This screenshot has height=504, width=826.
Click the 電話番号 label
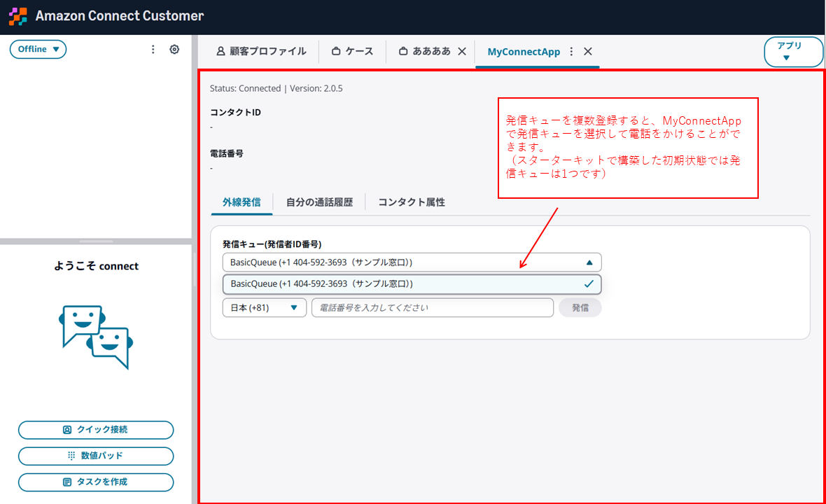[227, 154]
